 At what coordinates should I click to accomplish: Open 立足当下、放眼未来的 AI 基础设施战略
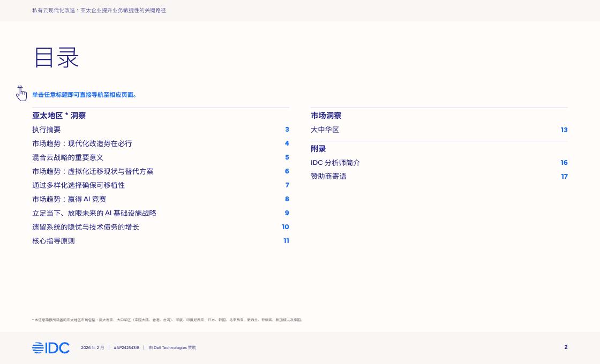click(x=94, y=213)
